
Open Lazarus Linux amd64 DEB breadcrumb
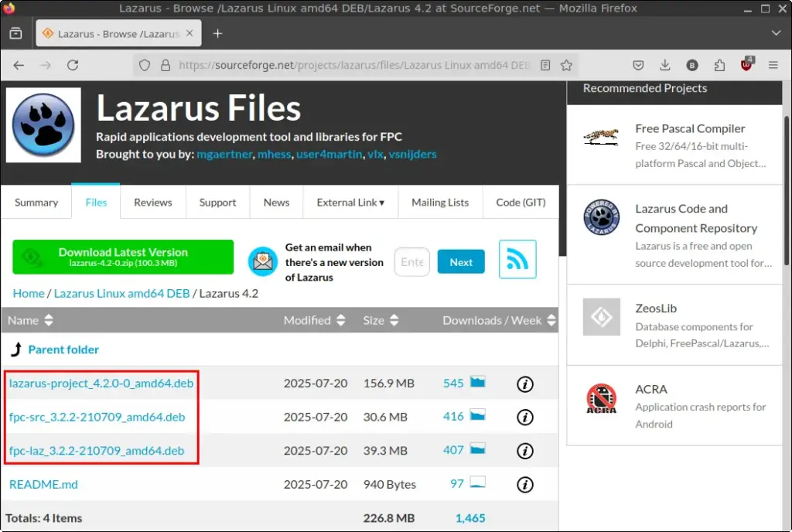[121, 293]
